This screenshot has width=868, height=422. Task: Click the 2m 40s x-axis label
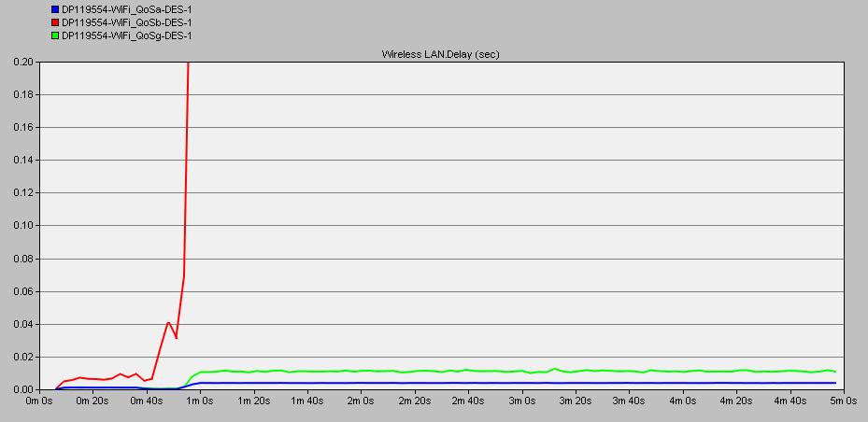[x=467, y=401]
